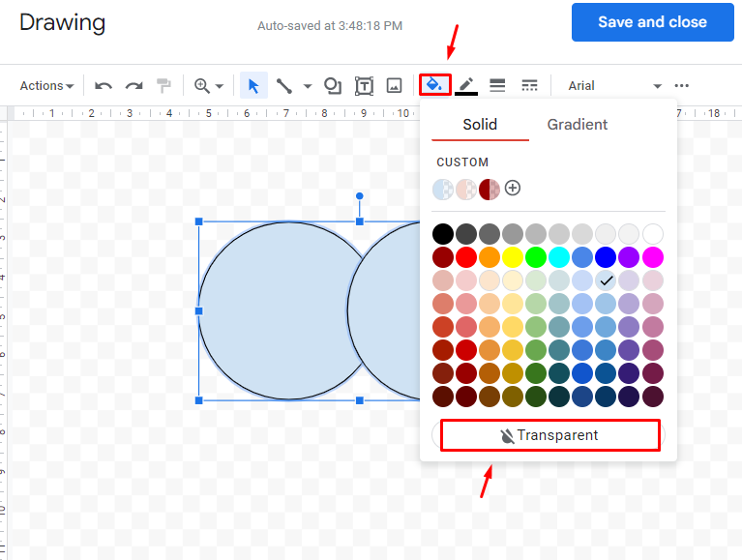Click the left-middle selection handle
The height and width of the screenshot is (560, 742).
[x=198, y=310]
